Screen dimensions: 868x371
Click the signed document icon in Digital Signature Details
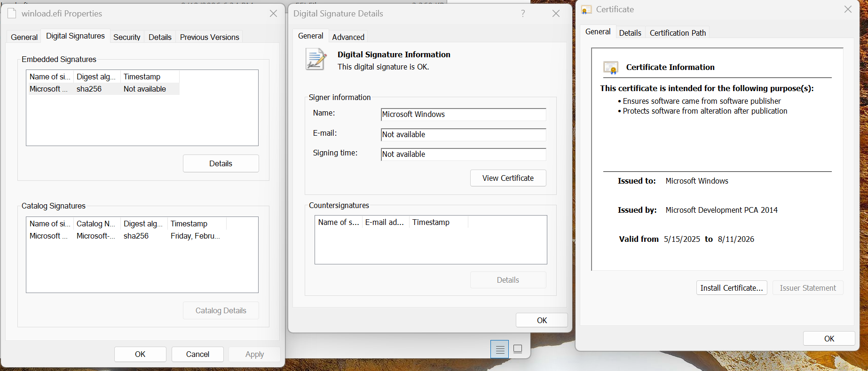[316, 59]
